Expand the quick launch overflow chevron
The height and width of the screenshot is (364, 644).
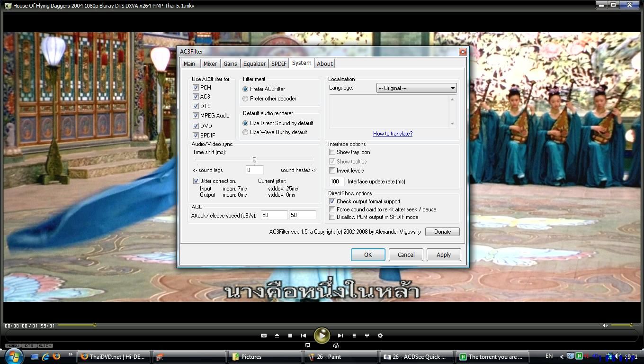pyautogui.click(x=70, y=355)
